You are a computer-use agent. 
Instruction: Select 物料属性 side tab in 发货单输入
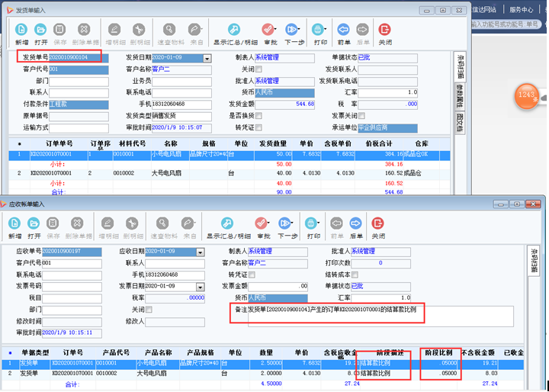[460, 97]
